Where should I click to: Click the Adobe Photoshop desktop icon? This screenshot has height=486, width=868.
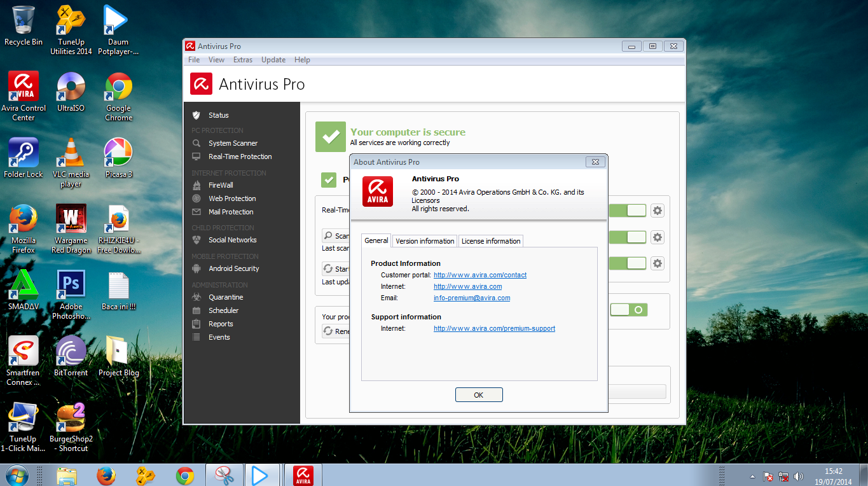(71, 295)
